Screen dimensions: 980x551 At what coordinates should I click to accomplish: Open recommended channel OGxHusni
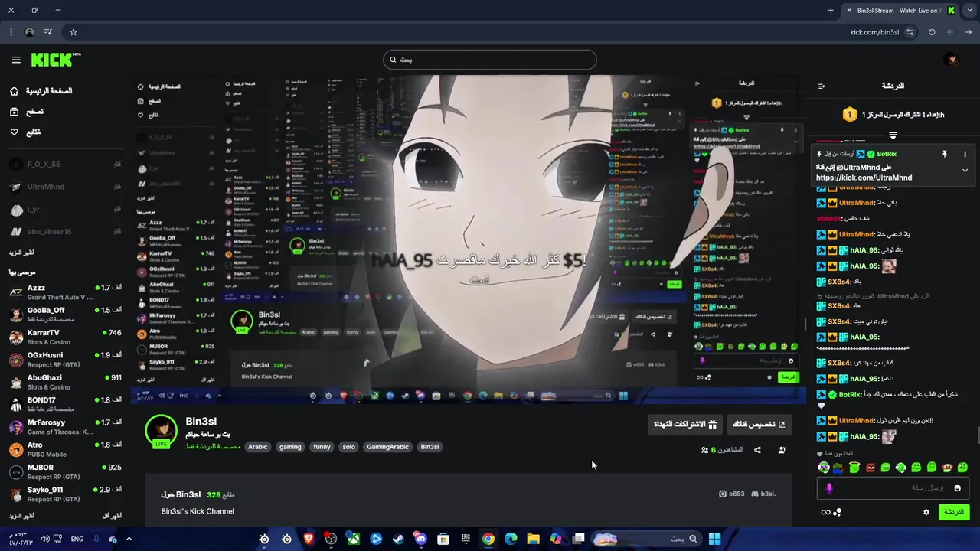(x=65, y=359)
